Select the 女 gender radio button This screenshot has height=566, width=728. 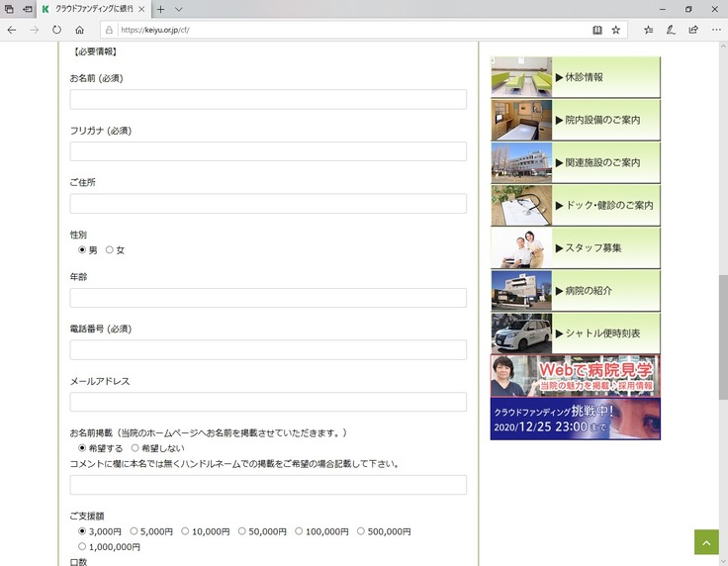(110, 250)
